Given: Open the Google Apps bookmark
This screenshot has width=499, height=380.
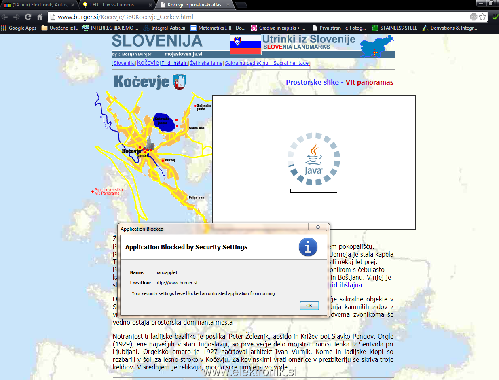Looking at the screenshot, I should [x=19, y=28].
